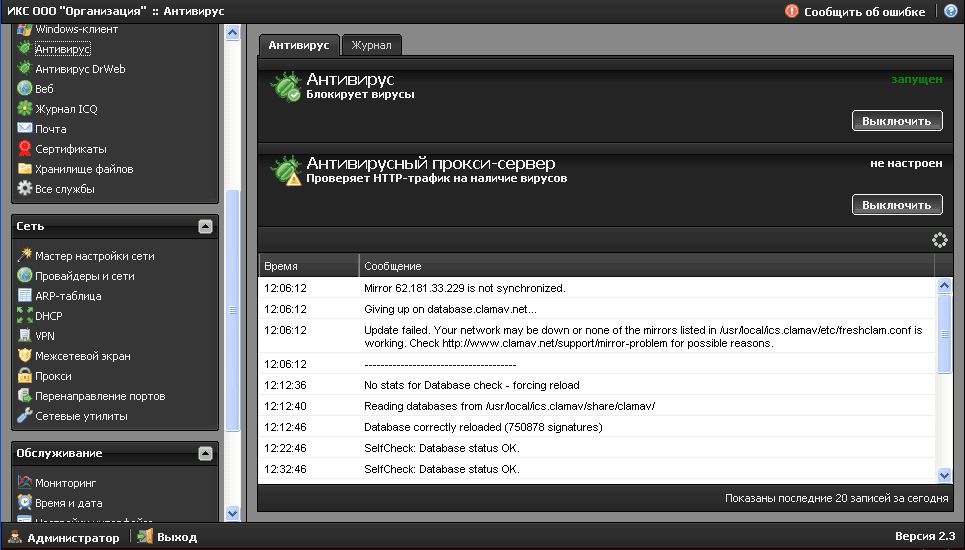Click the Журнал ICQ flower icon
Screen dimensions: 965x550
25,108
